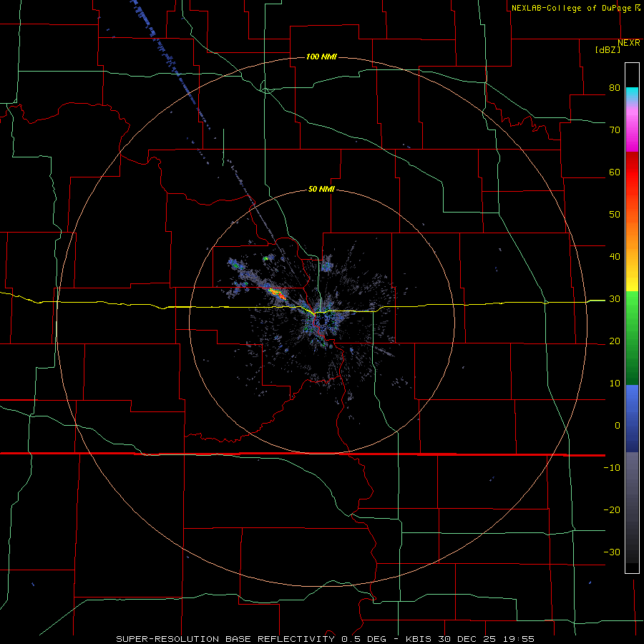Click the bright green segment of the color bar
The width and height of the screenshot is (644, 644).
632,304
